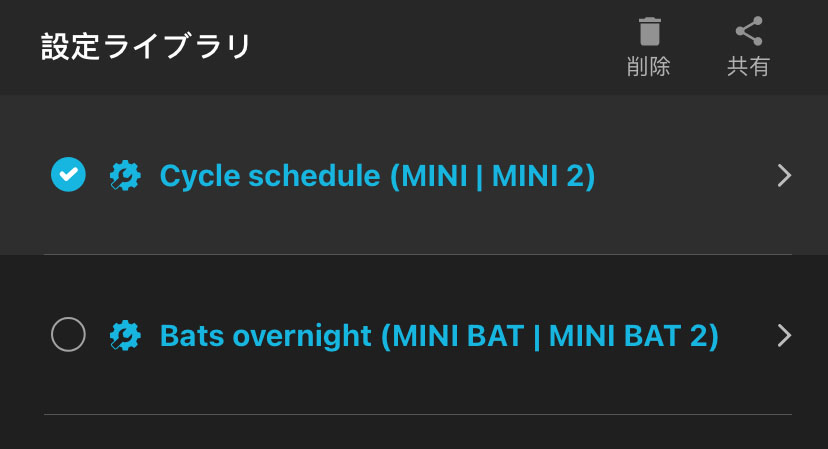828x449 pixels.
Task: Open Bats overnight (MINI BAT | MINI BAT 2) entry
Action: click(x=439, y=335)
